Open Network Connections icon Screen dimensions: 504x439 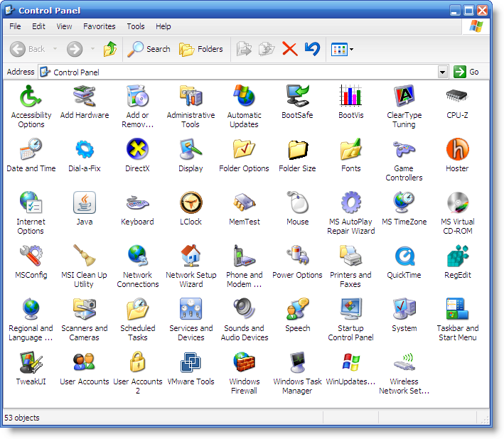137,256
